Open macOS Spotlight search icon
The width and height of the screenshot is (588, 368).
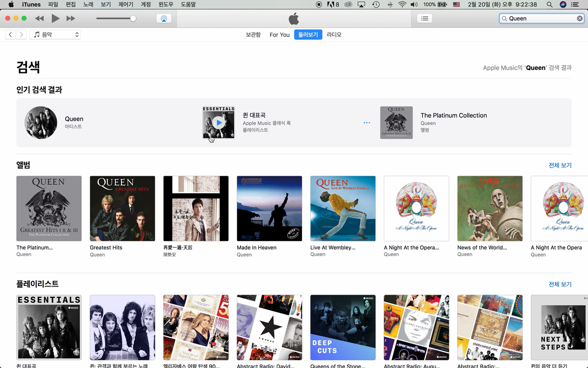click(x=549, y=4)
